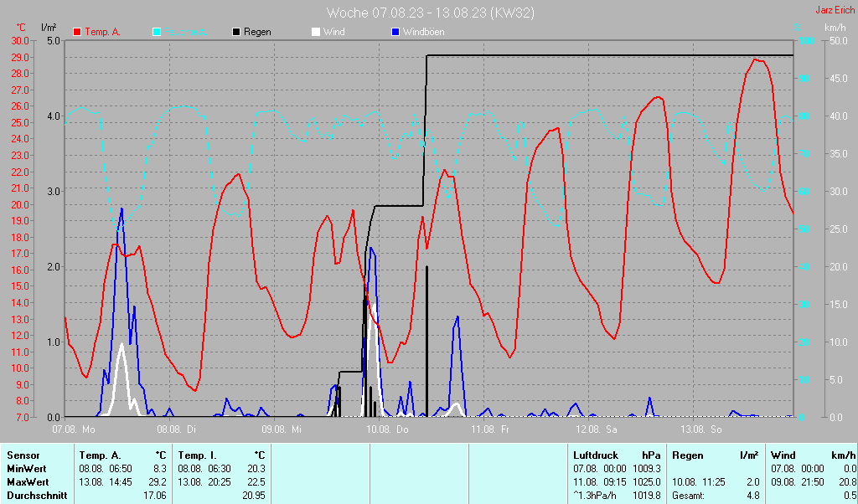This screenshot has width=858, height=504.
Task: Click the chart title Woche 07.08.23 - 13.08.23
Action: coord(430,13)
